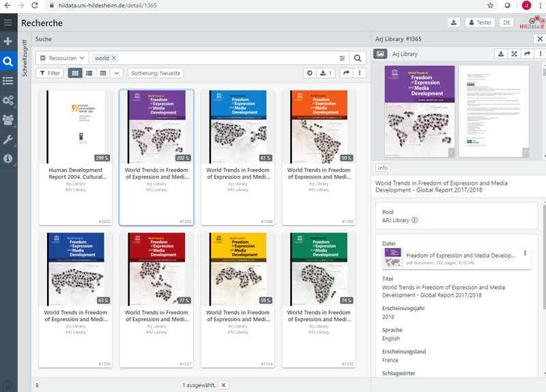Image resolution: width=546 pixels, height=392 pixels.
Task: Open the info circle icon in the sidebar
Action: tap(8, 159)
